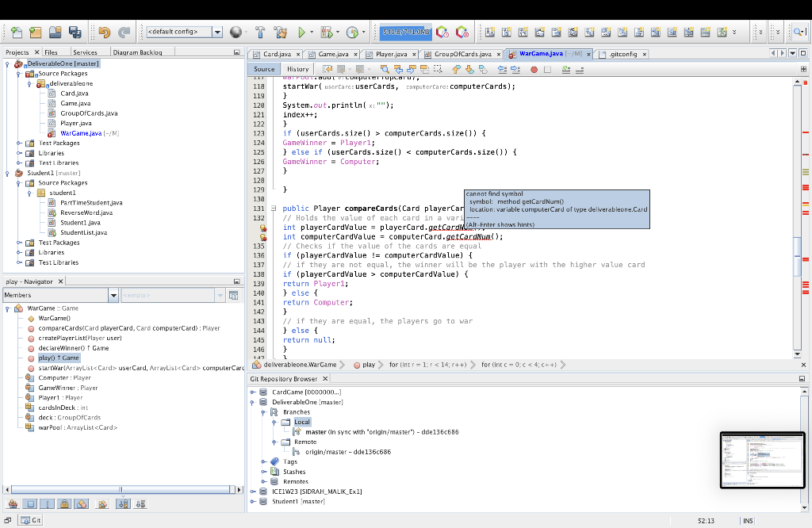Click the green Run Project button
The image size is (812, 528).
[x=301, y=33]
